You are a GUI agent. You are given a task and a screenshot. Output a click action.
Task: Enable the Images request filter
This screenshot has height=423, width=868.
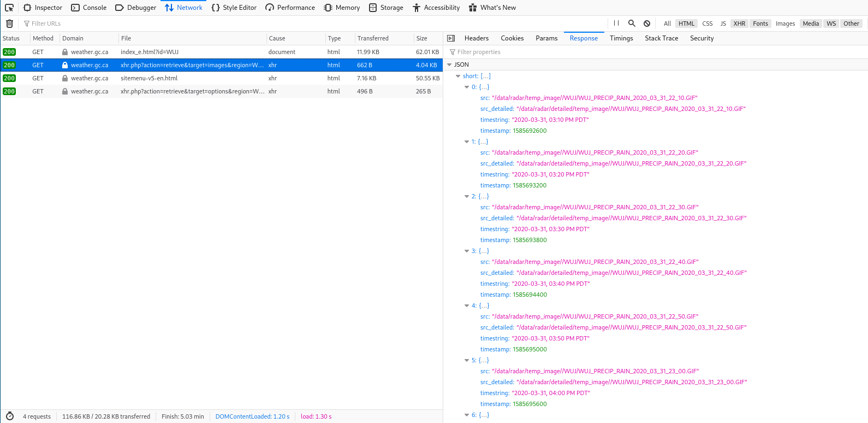pos(785,23)
